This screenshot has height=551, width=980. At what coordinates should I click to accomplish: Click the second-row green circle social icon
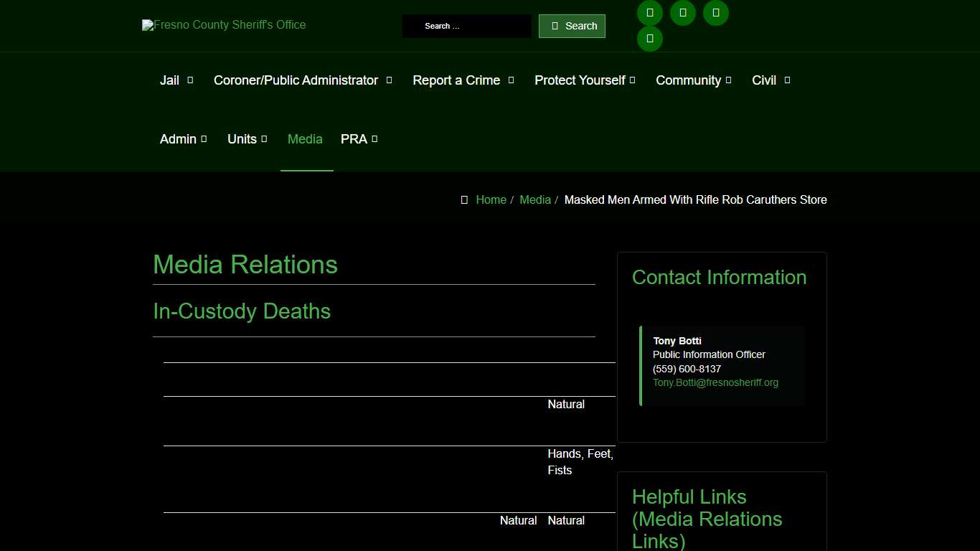pyautogui.click(x=650, y=39)
